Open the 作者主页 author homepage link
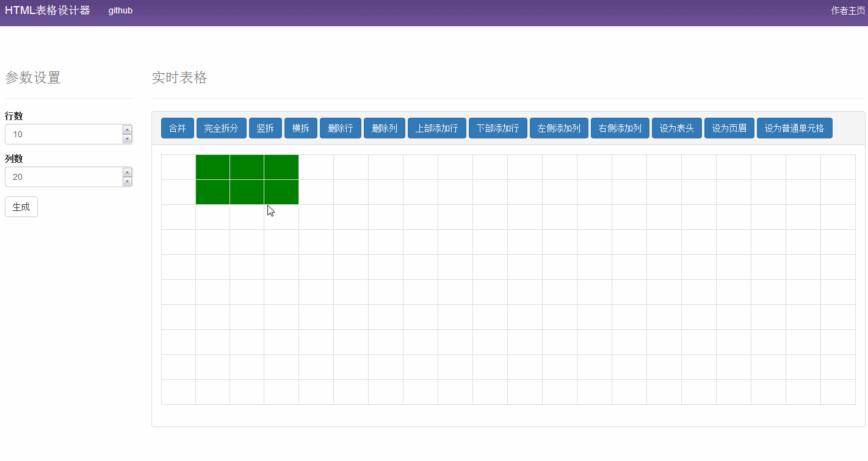Viewport: 868px width, 461px height. pyautogui.click(x=848, y=10)
